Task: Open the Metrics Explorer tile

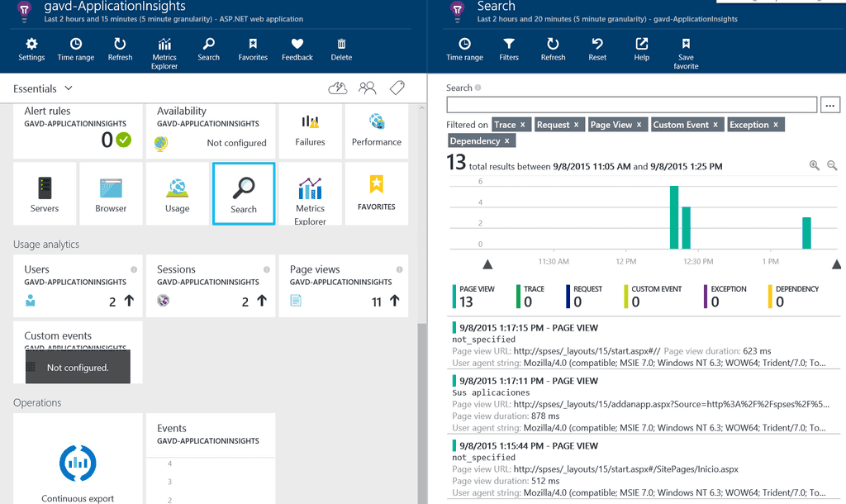Action: coord(311,193)
